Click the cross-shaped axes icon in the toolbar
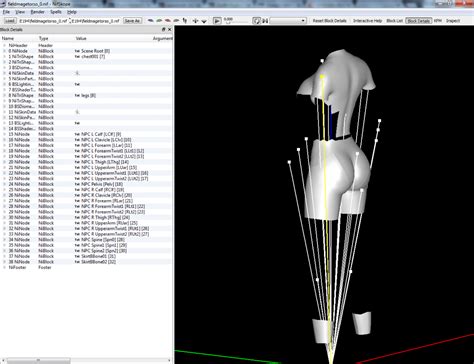Image resolution: width=474 pixels, height=364 pixels. click(x=195, y=21)
